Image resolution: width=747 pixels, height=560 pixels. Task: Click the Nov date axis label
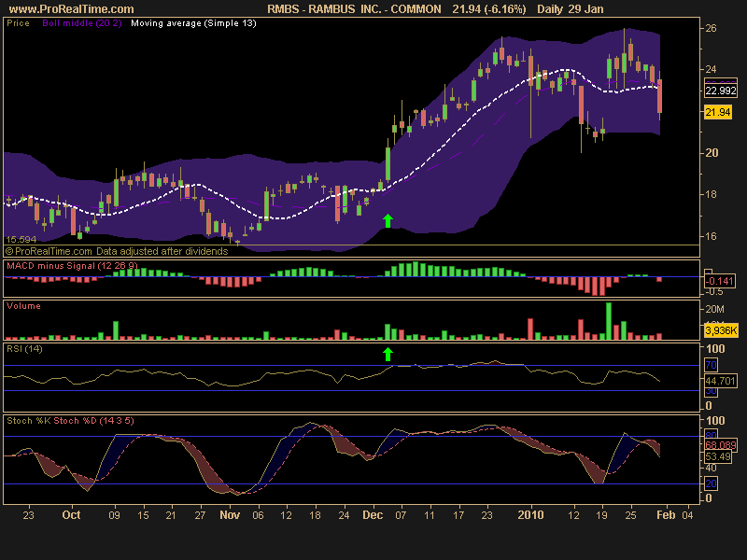pyautogui.click(x=230, y=515)
